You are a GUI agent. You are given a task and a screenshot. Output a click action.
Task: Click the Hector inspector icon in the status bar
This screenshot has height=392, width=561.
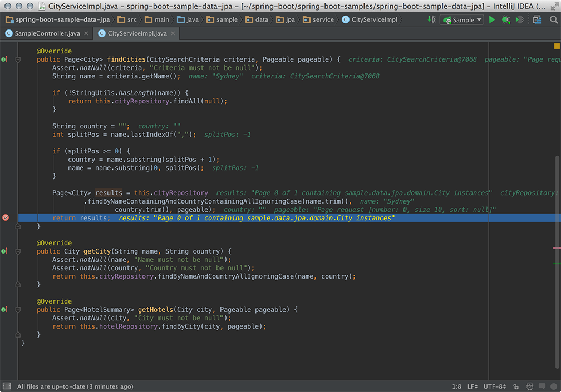click(530, 386)
